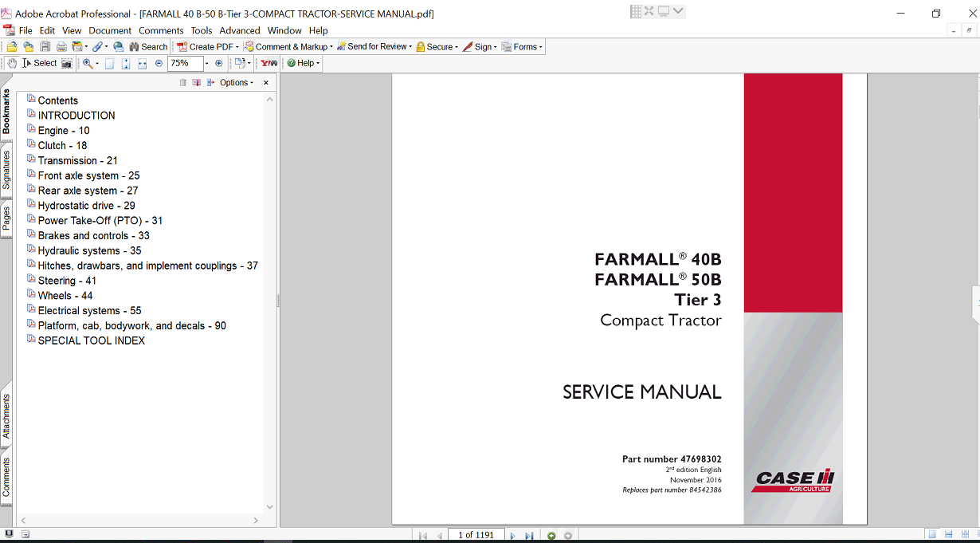Switch to the Pages side tab
Screen dimensions: 980x543
pyautogui.click(x=6, y=218)
